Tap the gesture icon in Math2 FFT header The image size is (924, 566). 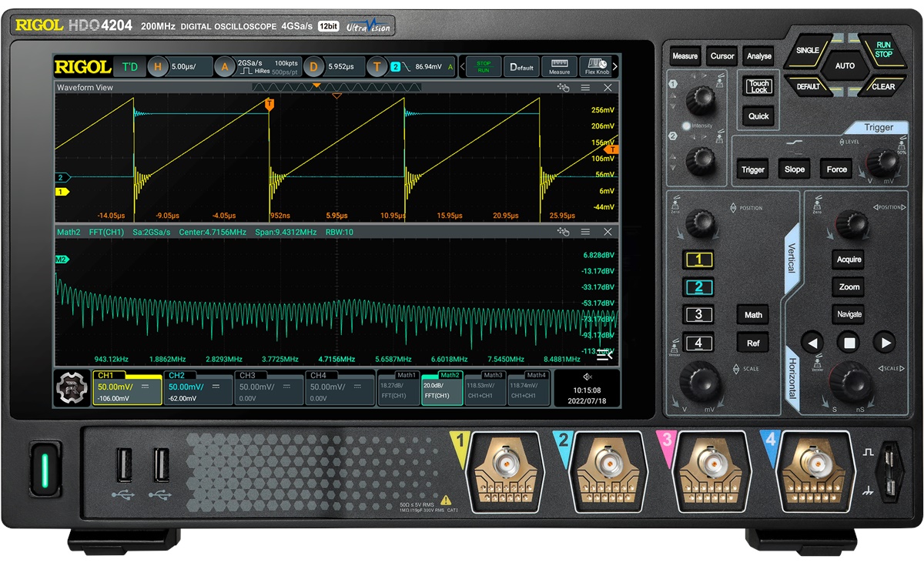pyautogui.click(x=564, y=232)
